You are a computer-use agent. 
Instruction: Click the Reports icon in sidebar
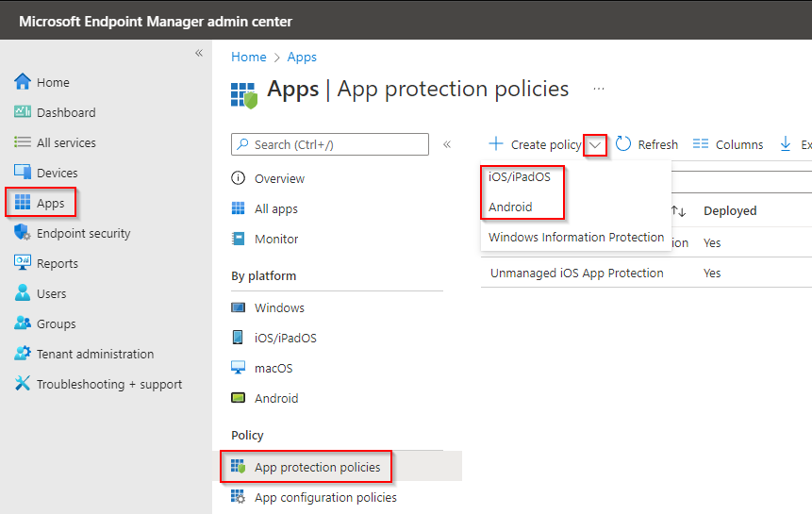pos(24,263)
